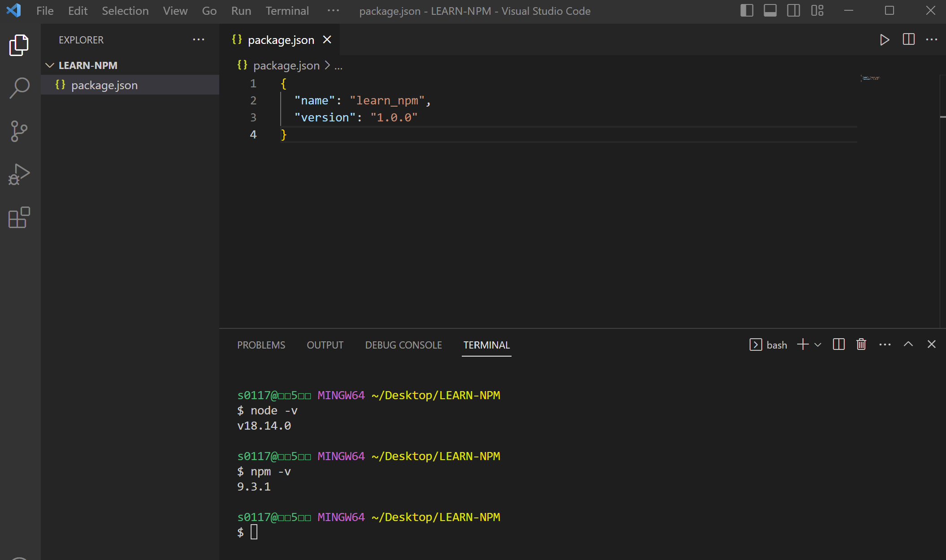This screenshot has width=946, height=560.
Task: Click the Run code play icon
Action: (884, 40)
